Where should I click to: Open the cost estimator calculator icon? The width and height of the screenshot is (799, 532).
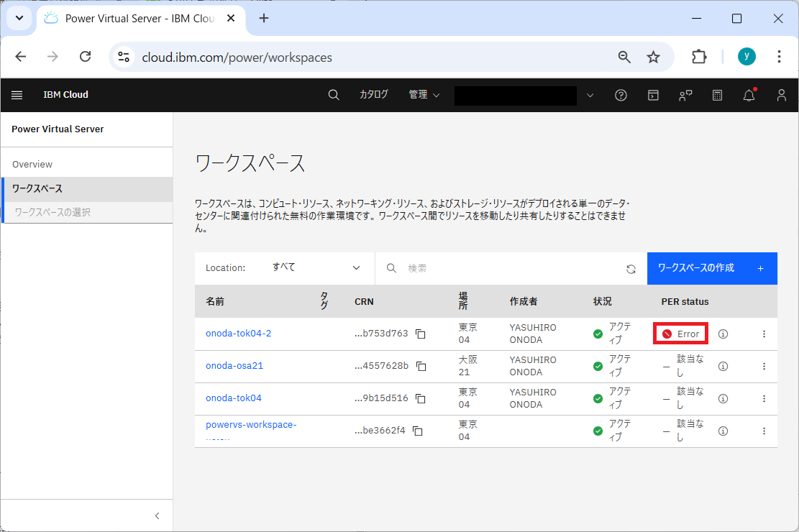[717, 96]
